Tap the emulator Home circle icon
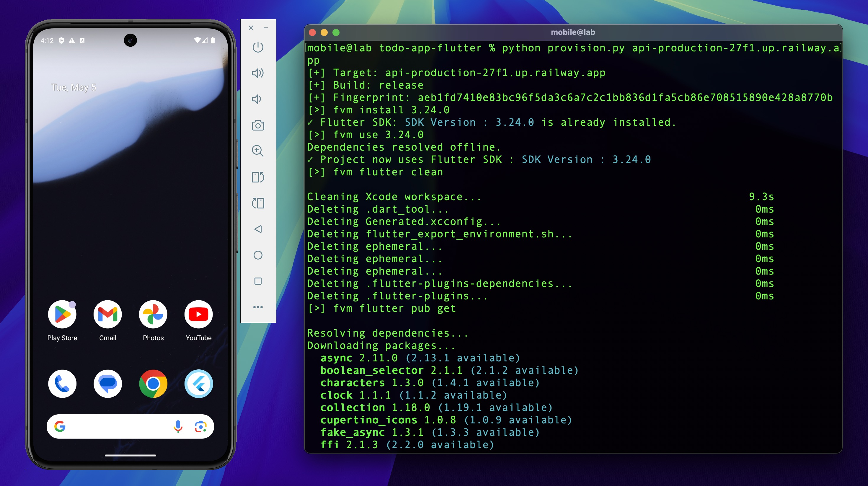The width and height of the screenshot is (868, 486). [x=258, y=255]
